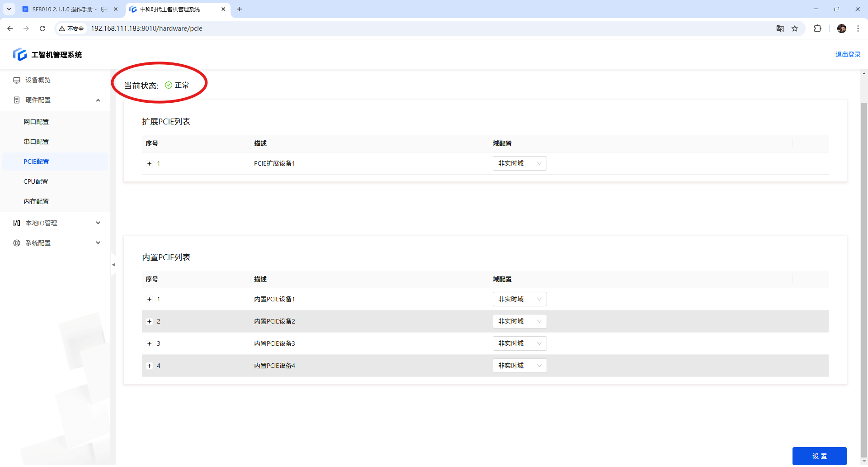Click the 设备概览 monitor icon in sidebar
This screenshot has height=467, width=868.
click(17, 80)
